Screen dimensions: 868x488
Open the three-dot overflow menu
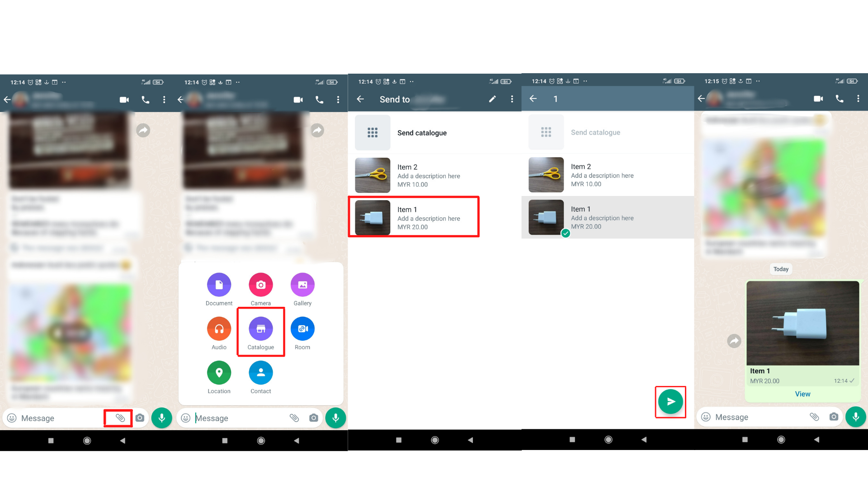pos(165,99)
